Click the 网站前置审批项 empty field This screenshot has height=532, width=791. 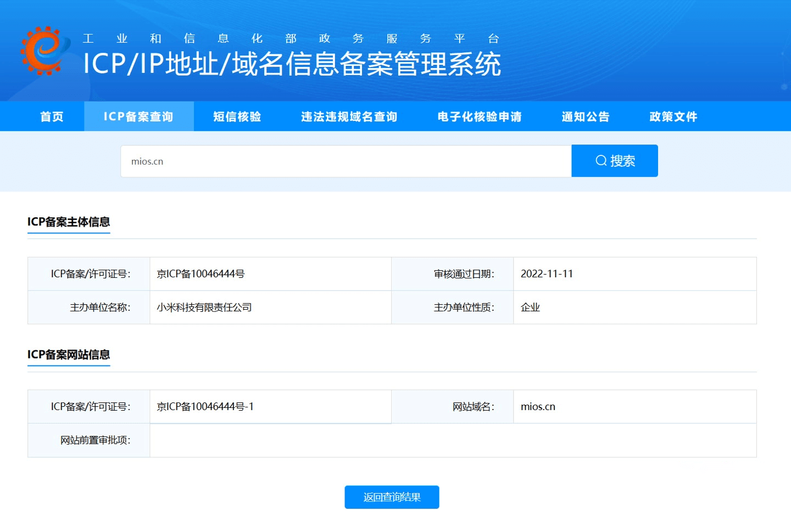[x=450, y=440]
